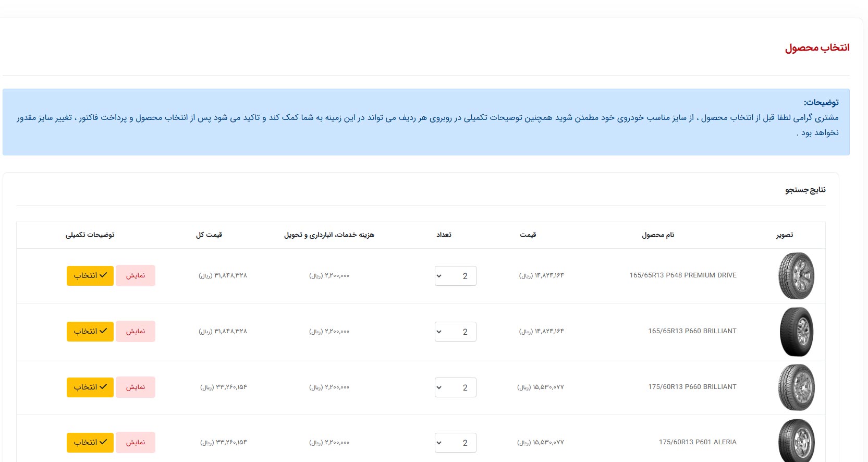Click product name 165/65R13 P660 BRILLIANT
The image size is (868, 462).
692,331
